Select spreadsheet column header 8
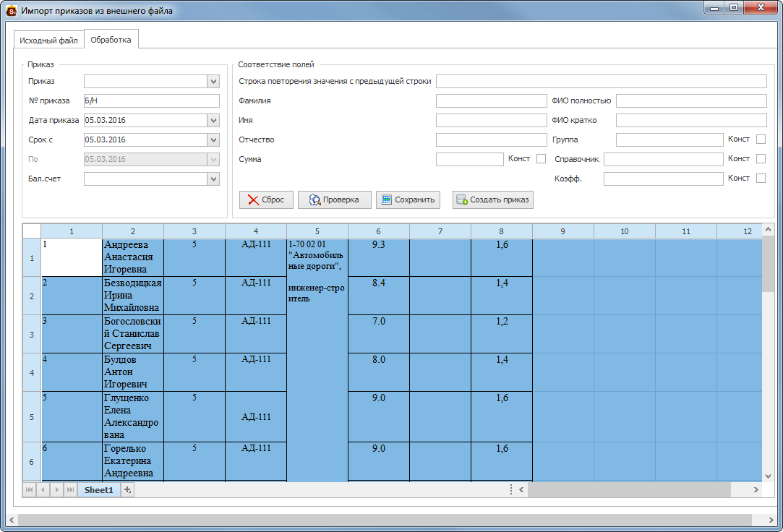This screenshot has width=783, height=532. [501, 231]
